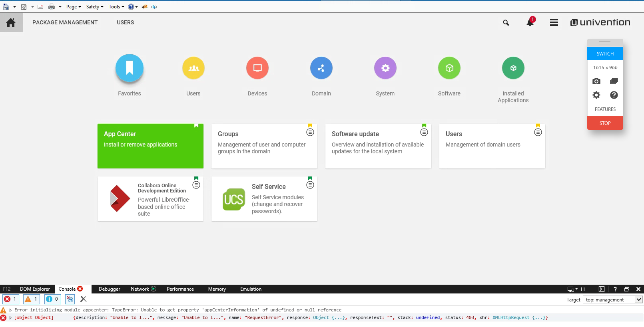Open notifications bell icon
This screenshot has width=644, height=327.
530,23
